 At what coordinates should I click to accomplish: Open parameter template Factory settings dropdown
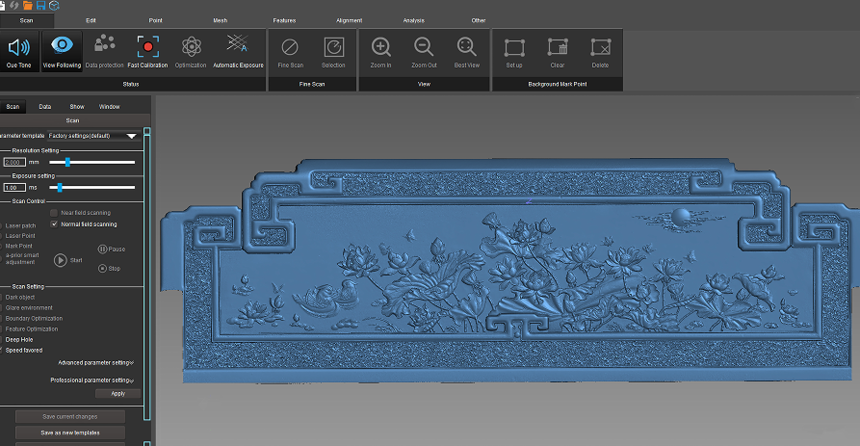coord(93,136)
